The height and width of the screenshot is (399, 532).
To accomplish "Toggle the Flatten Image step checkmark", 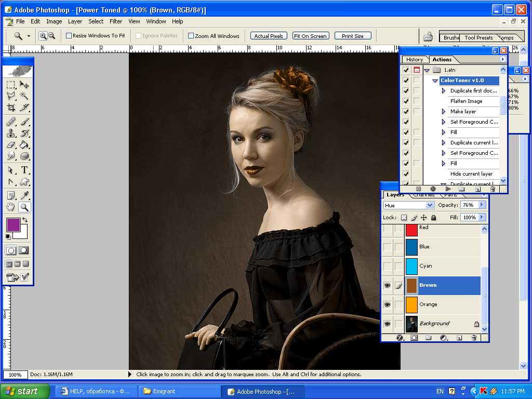I will coord(406,101).
